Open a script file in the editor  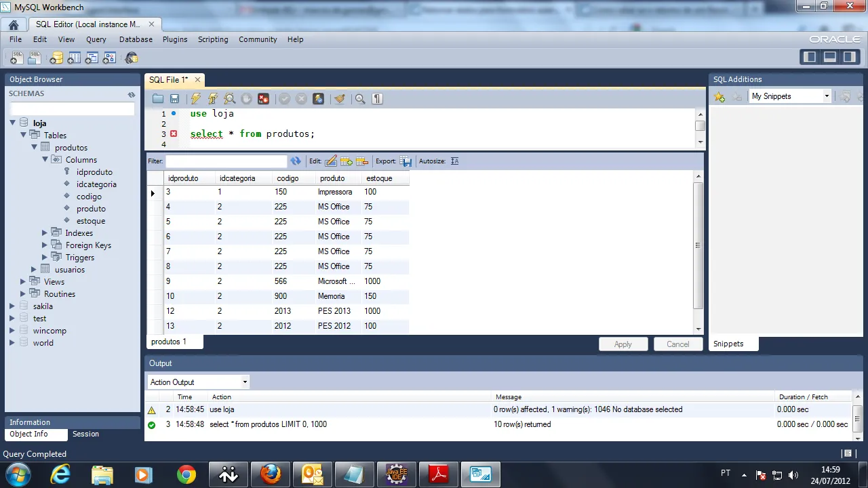pos(158,99)
